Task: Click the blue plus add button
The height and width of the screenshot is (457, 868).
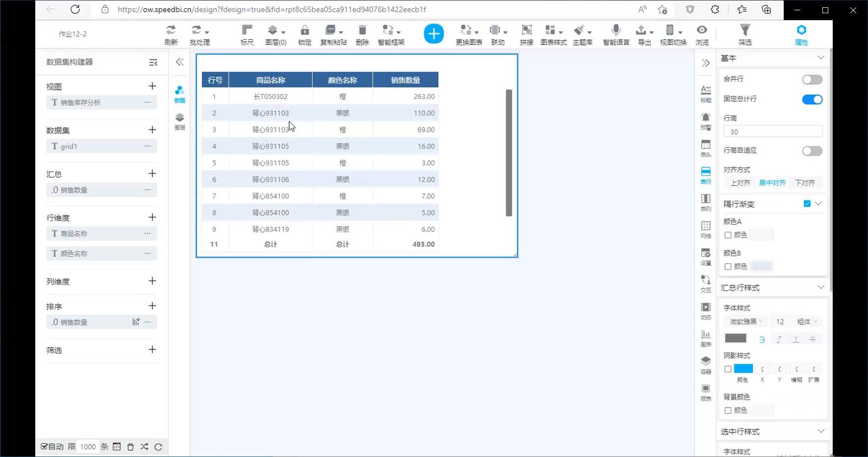Action: point(433,34)
